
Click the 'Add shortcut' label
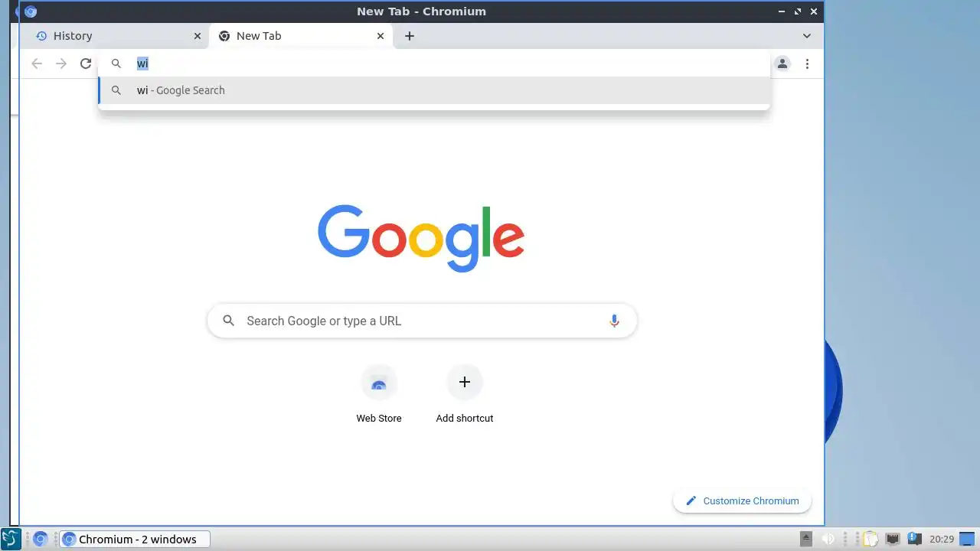click(x=465, y=418)
